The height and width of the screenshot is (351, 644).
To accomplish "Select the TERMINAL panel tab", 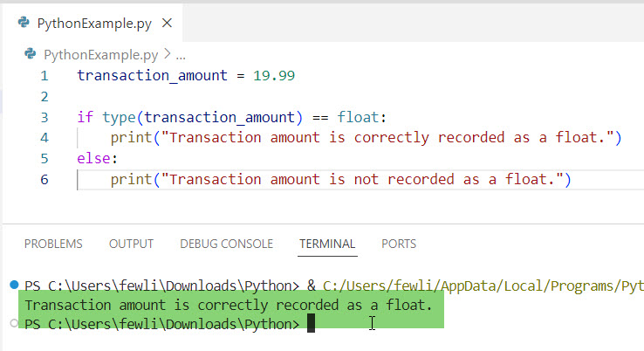I will [327, 244].
